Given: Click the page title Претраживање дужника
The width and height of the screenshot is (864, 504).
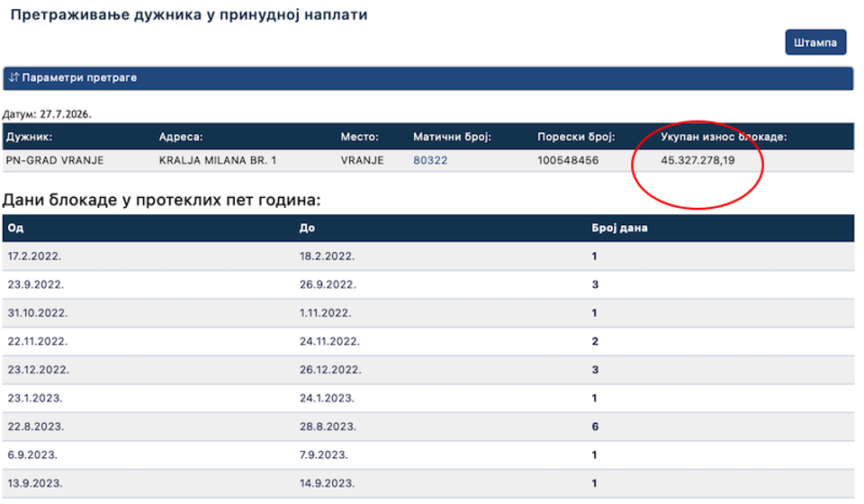Looking at the screenshot, I should pos(106,15).
